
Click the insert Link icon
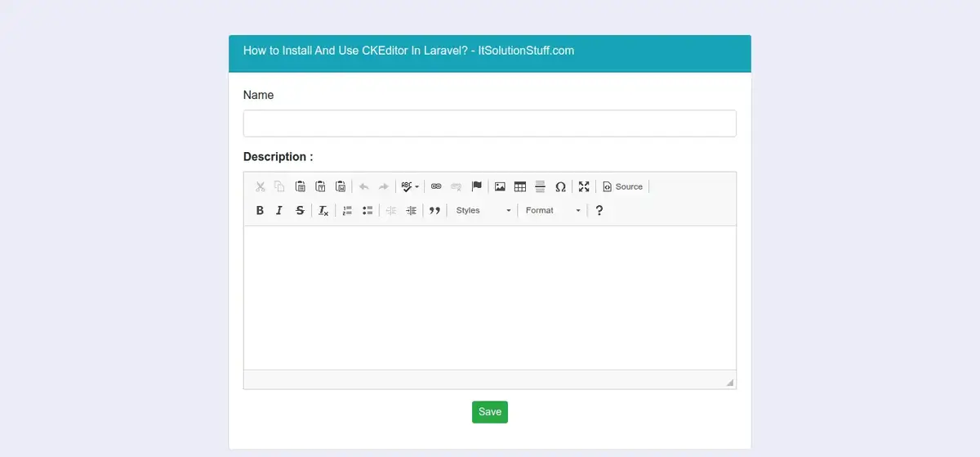click(436, 187)
